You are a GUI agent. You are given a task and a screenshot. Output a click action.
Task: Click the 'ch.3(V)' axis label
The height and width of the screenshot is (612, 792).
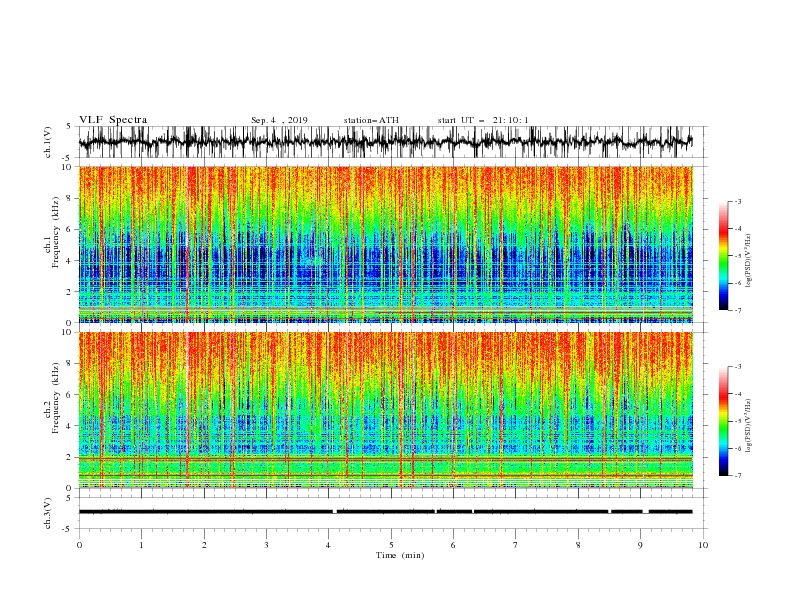(x=48, y=513)
